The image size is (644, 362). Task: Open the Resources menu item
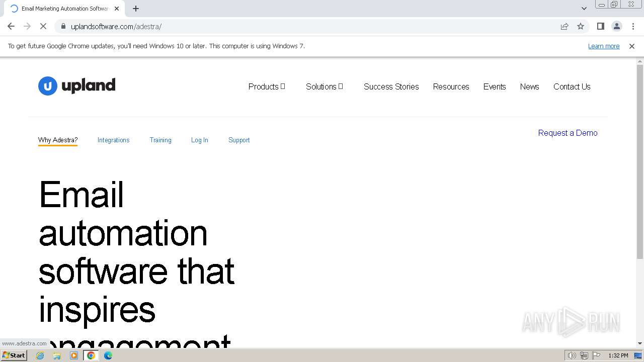pyautogui.click(x=451, y=86)
